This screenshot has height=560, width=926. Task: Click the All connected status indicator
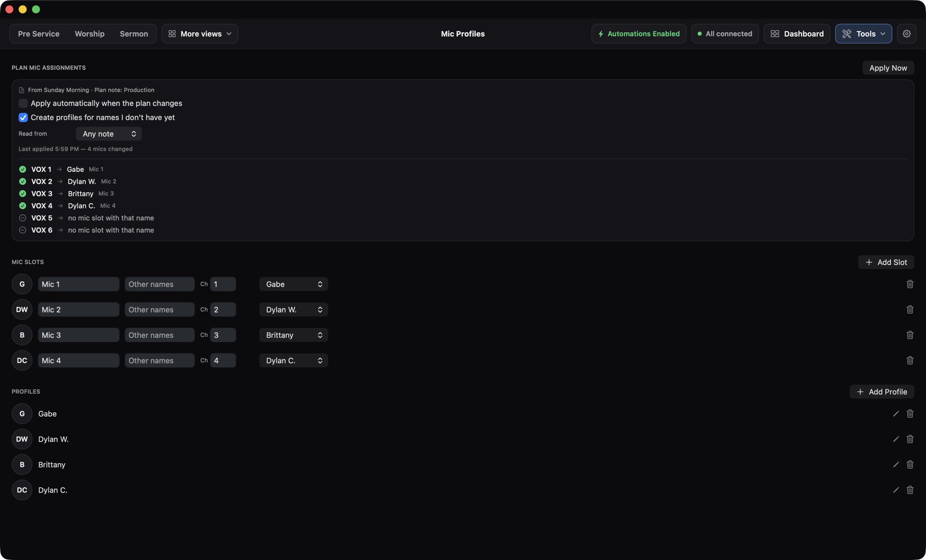coord(725,34)
